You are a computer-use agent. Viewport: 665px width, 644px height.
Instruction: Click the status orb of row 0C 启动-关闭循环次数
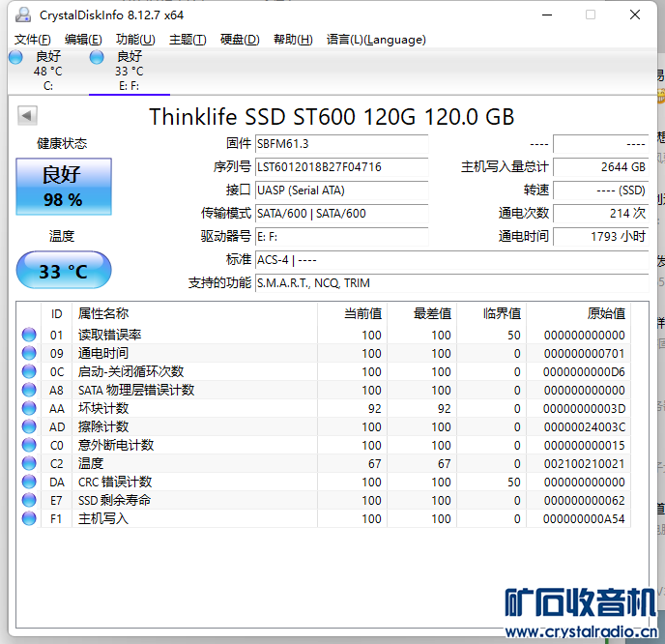(x=29, y=371)
